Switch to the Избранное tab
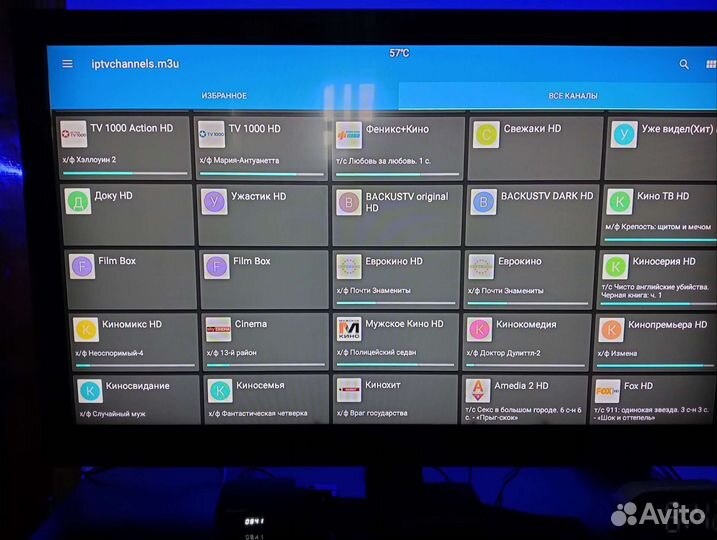Image resolution: width=717 pixels, height=540 pixels. pyautogui.click(x=224, y=96)
